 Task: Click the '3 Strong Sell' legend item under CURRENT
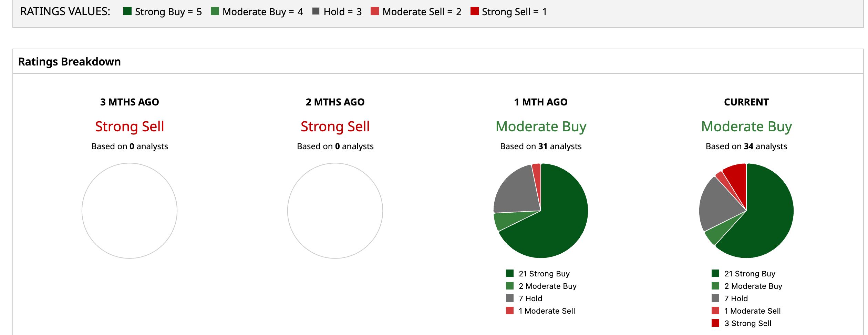click(x=741, y=323)
